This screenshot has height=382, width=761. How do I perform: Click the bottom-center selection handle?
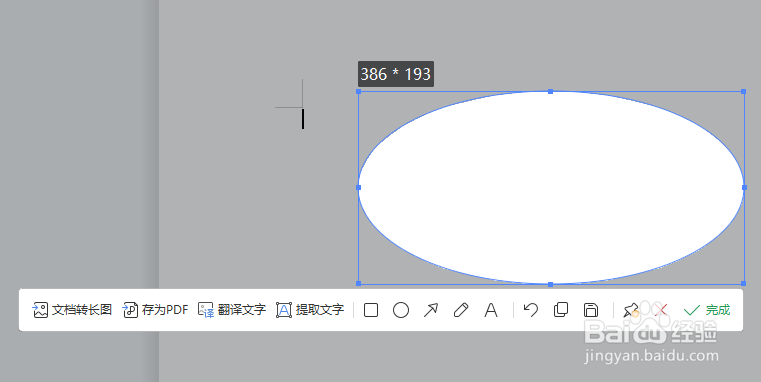(x=550, y=284)
